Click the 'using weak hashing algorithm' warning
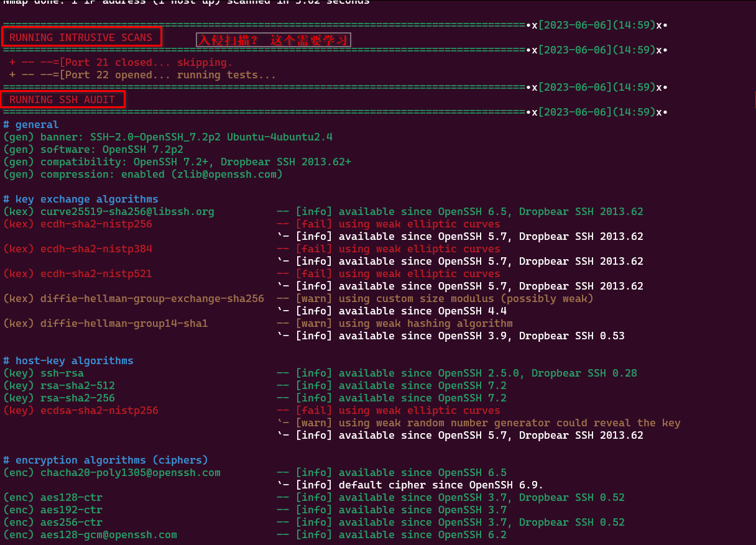Image resolution: width=756 pixels, height=545 pixels. (425, 323)
